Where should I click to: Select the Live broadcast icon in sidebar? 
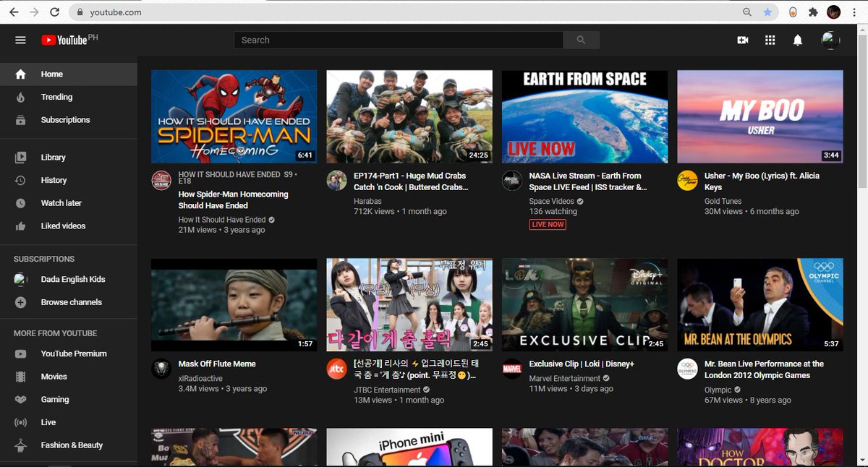tap(22, 422)
